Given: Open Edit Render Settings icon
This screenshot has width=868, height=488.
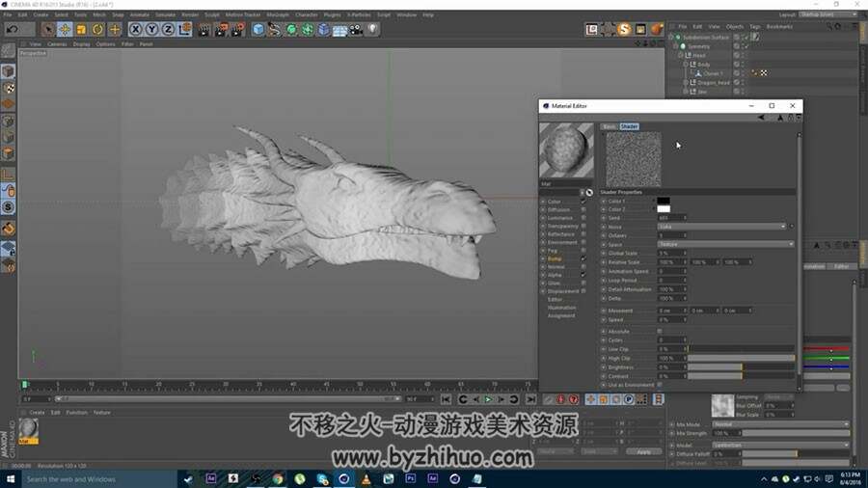Looking at the screenshot, I should pyautogui.click(x=237, y=30).
